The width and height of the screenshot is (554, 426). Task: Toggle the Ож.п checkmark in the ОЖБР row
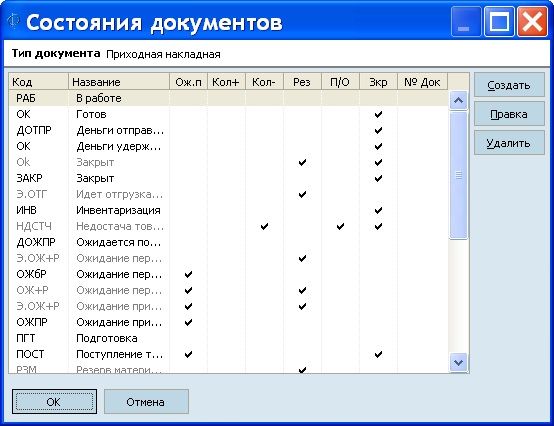pos(188,274)
